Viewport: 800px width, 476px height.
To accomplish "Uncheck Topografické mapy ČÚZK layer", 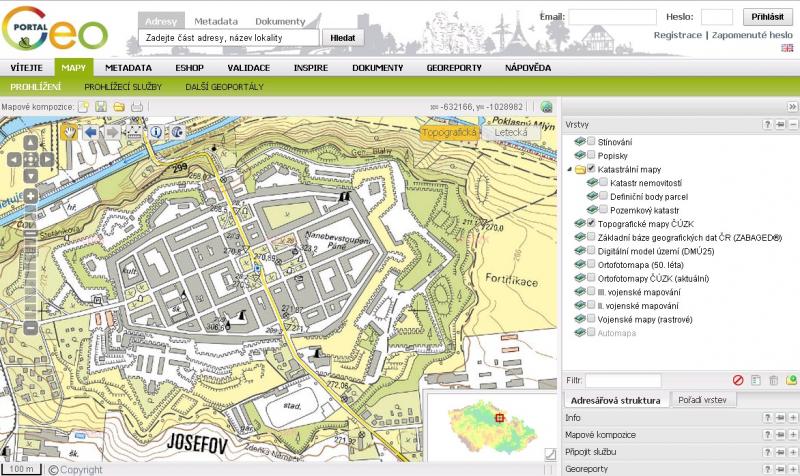I will pos(591,223).
